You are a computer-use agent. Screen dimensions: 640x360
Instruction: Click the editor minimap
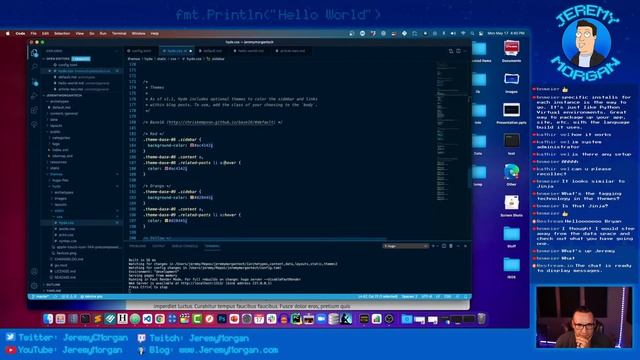(452, 131)
